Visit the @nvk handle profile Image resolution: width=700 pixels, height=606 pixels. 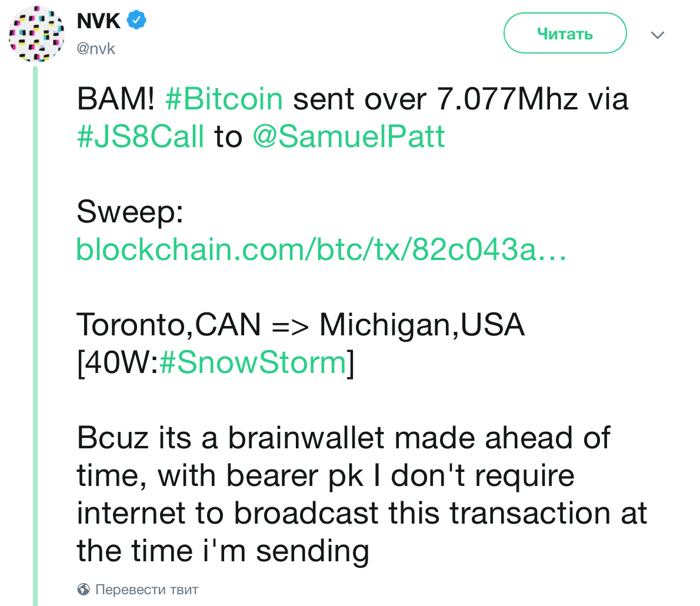point(96,48)
